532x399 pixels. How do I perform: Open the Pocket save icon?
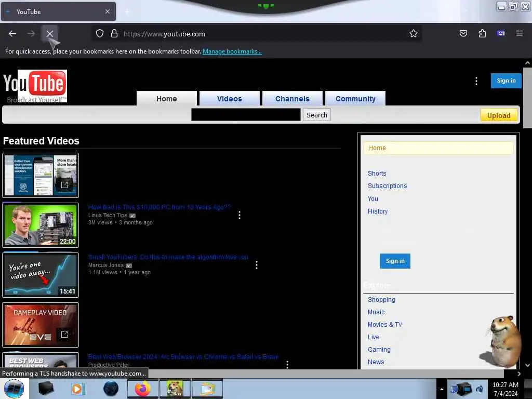pyautogui.click(x=463, y=33)
